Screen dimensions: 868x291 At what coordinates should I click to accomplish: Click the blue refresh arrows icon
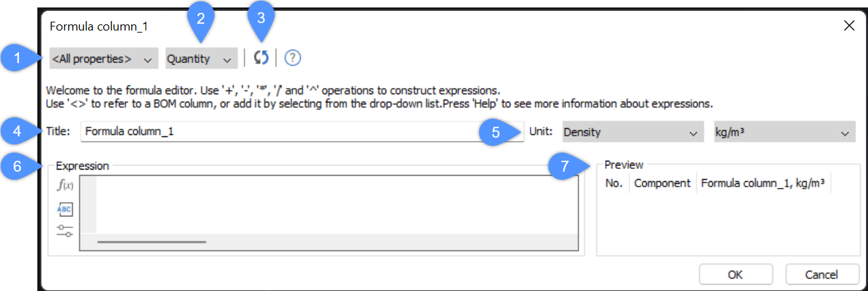(261, 58)
